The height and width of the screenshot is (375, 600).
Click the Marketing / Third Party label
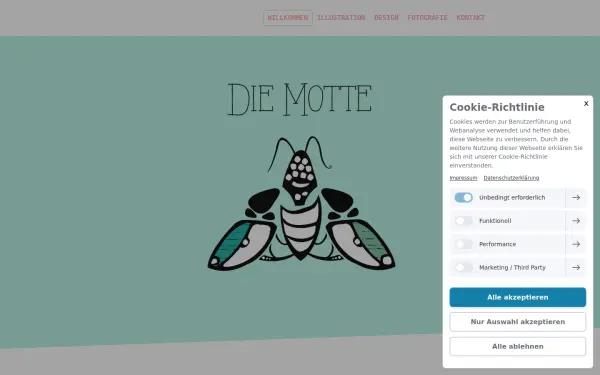click(x=512, y=267)
